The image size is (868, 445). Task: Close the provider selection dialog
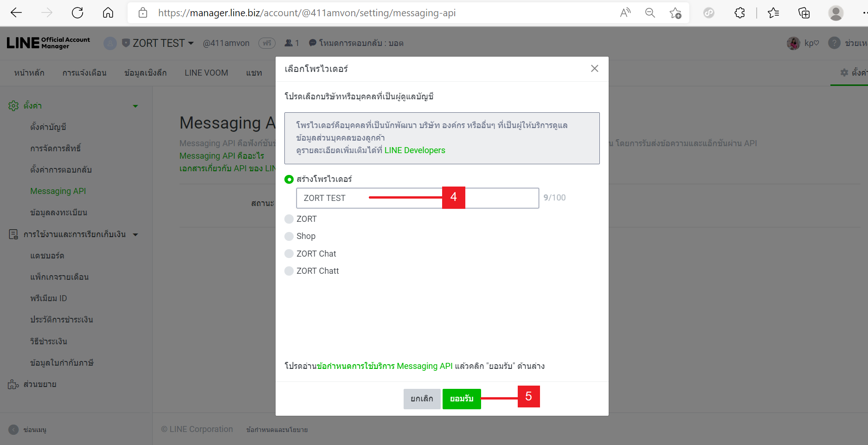[594, 69]
